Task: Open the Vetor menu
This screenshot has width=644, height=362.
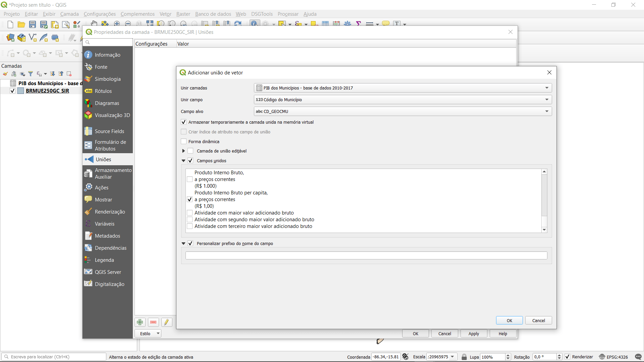Action: pyautogui.click(x=165, y=14)
